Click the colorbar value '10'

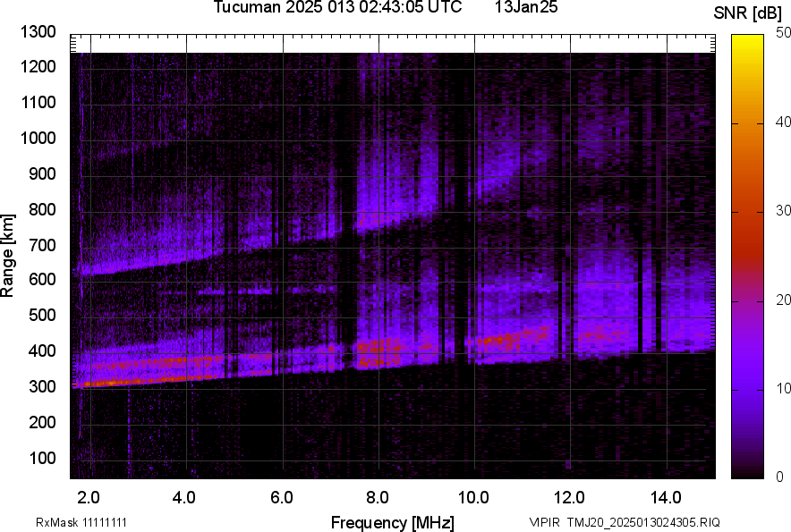784,388
